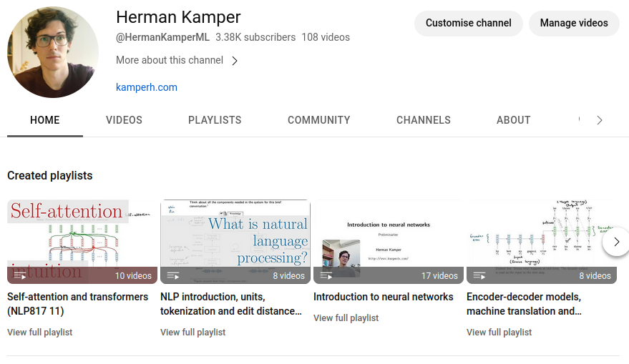Click the @HermanKamperML handle
This screenshot has width=629, height=364.
coord(162,37)
